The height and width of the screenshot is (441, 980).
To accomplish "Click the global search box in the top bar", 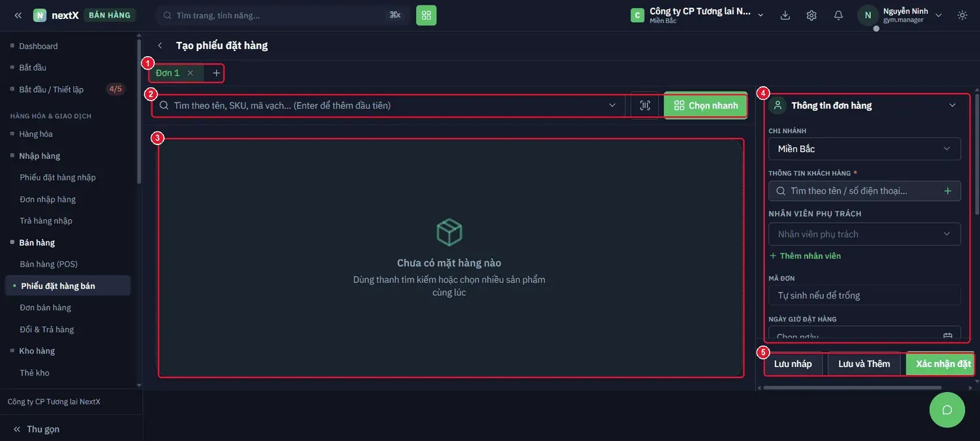I will click(283, 15).
